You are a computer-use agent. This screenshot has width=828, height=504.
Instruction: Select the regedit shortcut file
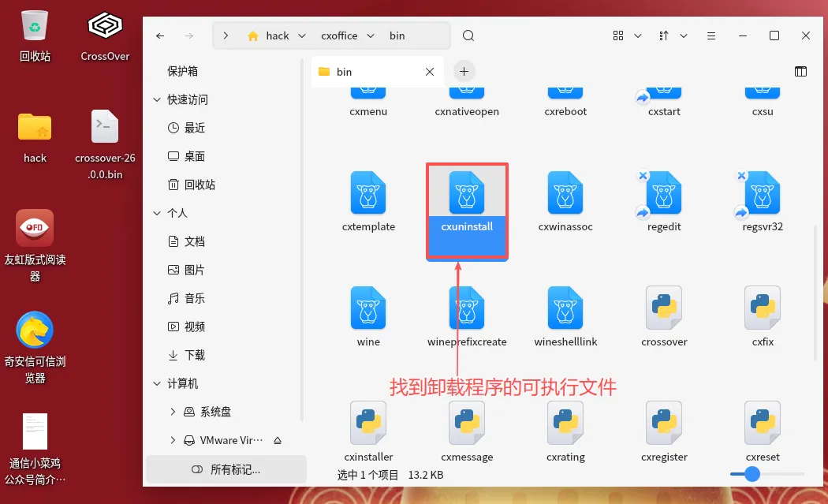664,192
